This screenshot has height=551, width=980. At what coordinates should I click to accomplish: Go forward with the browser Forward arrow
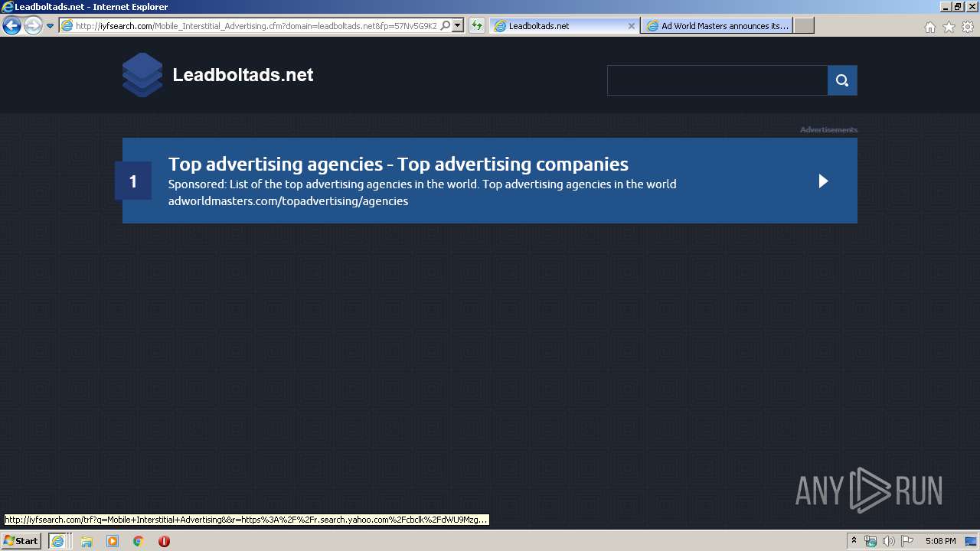pos(33,25)
